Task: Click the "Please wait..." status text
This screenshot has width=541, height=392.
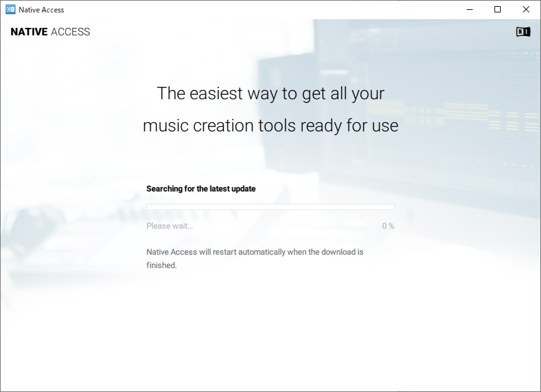Action: tap(170, 226)
